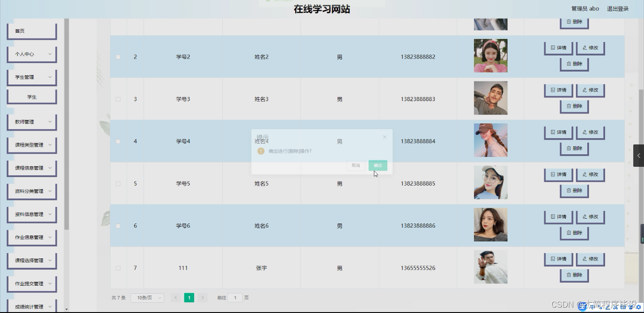Image resolution: width=644 pixels, height=313 pixels.
Task: Open the 10条/页 page size dropdown
Action: pyautogui.click(x=147, y=297)
